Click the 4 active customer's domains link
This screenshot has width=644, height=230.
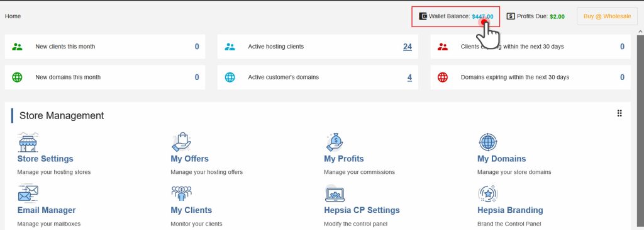pos(409,78)
